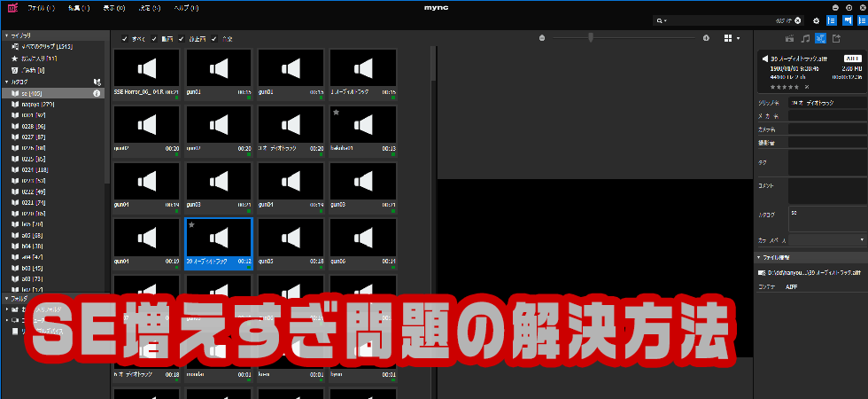Click the speaker icon in clip info

(x=765, y=59)
